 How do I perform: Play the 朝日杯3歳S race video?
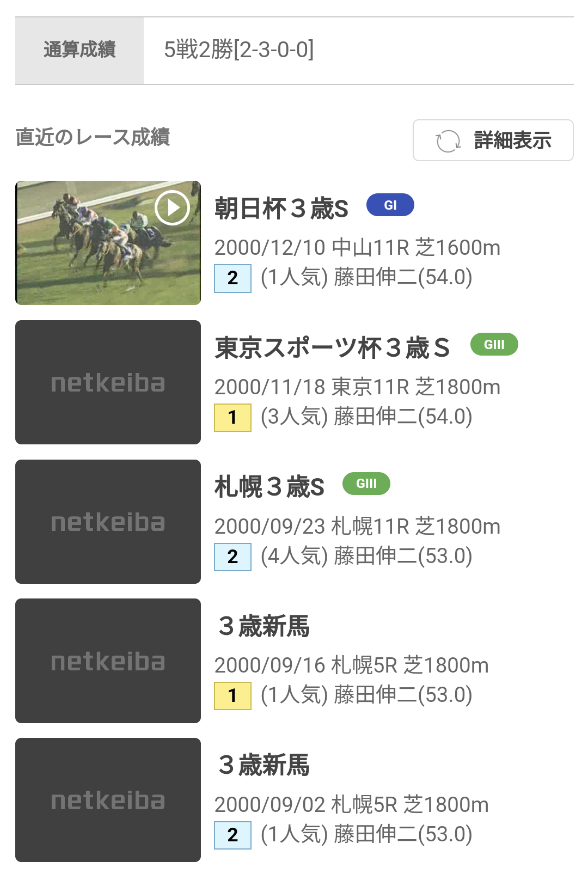click(x=171, y=208)
